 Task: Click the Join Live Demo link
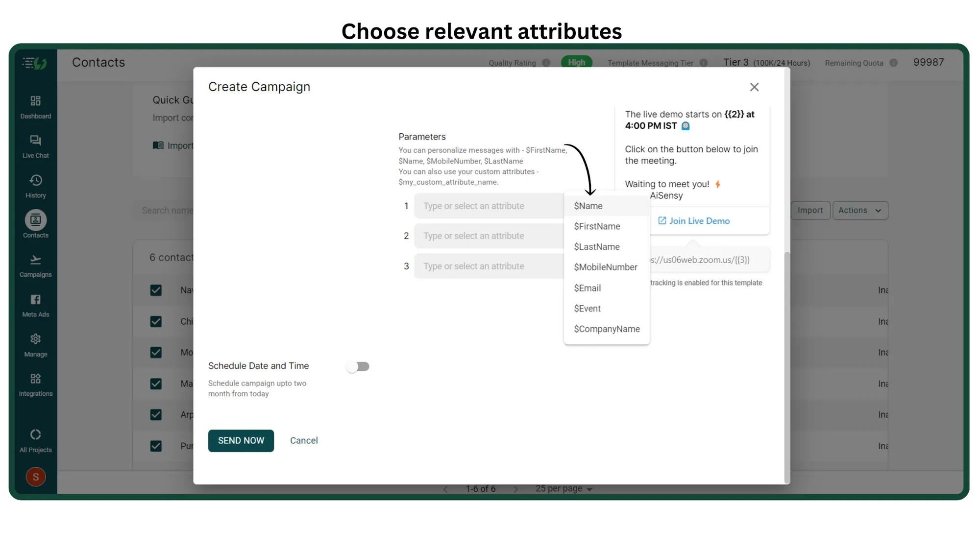(693, 221)
